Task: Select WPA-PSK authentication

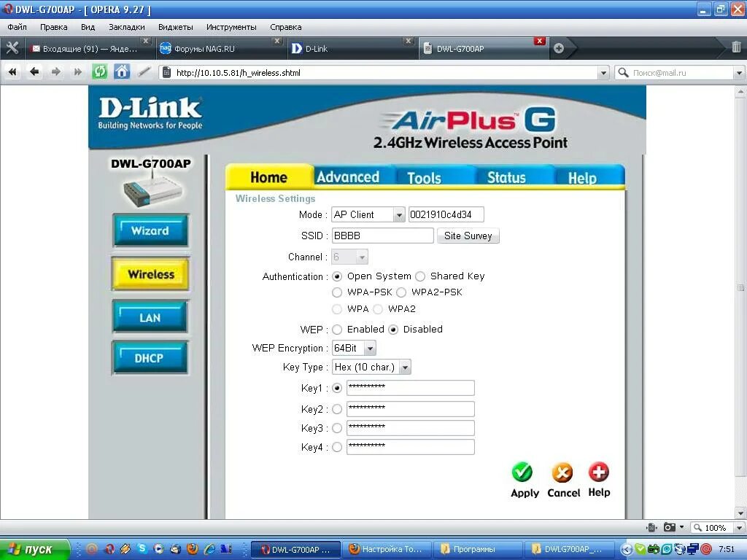Action: coord(337,292)
